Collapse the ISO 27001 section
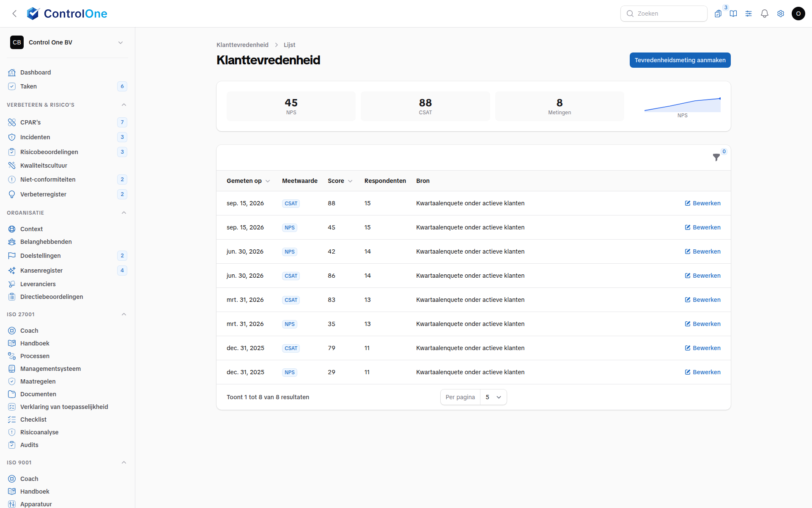Viewport: 812px width, 508px height. tap(124, 315)
